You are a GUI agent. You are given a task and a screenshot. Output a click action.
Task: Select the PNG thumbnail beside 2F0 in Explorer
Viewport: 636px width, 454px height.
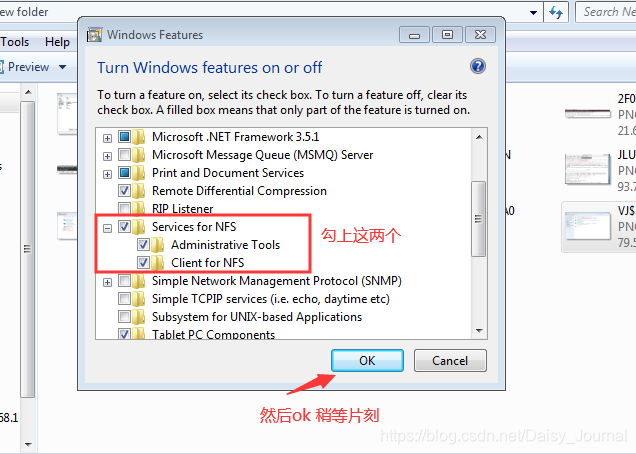(x=587, y=114)
